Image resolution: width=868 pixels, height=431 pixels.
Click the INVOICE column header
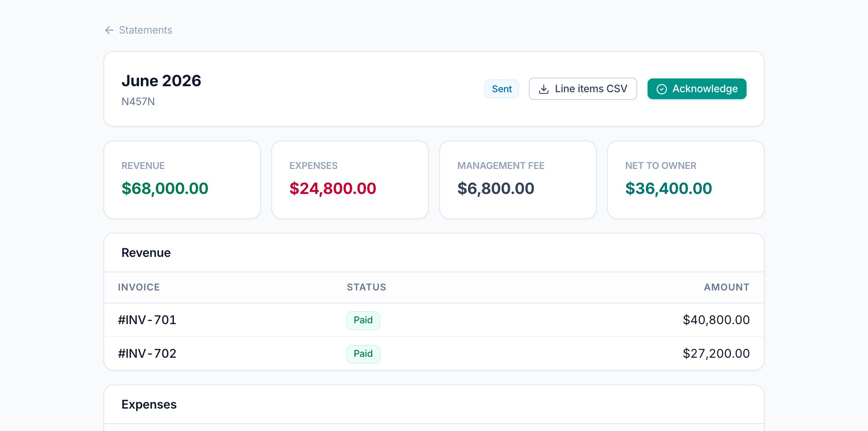[x=139, y=287]
